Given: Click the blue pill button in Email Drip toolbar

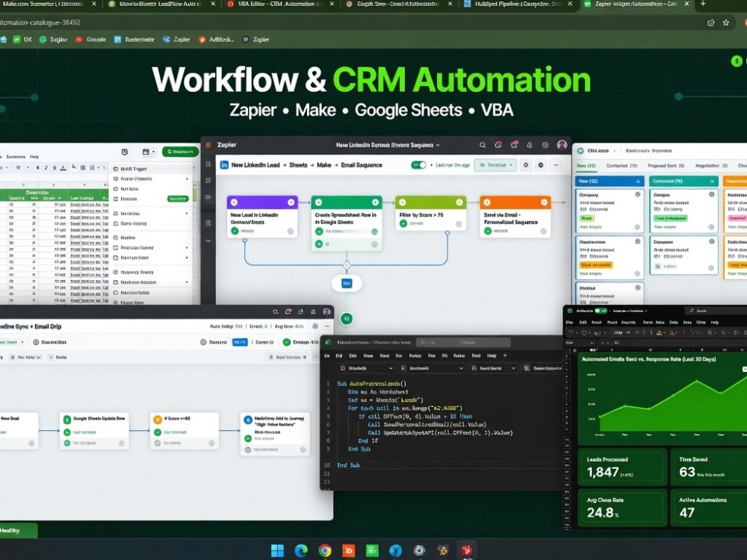Looking at the screenshot, I should pyautogui.click(x=240, y=342).
